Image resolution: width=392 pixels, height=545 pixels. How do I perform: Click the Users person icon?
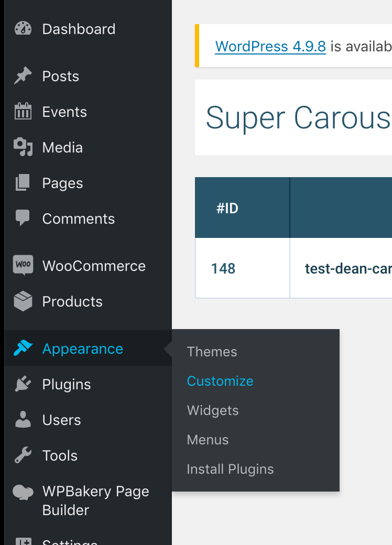click(x=23, y=420)
